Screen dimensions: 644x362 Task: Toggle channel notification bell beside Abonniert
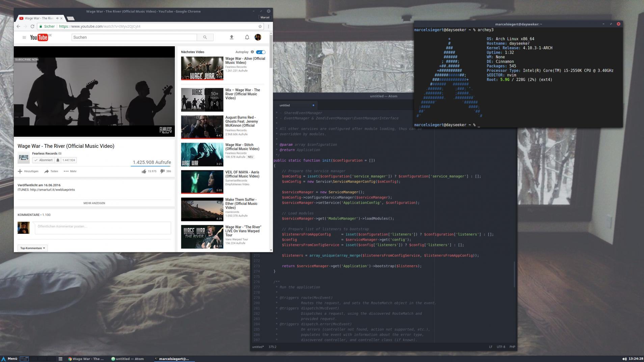click(58, 160)
